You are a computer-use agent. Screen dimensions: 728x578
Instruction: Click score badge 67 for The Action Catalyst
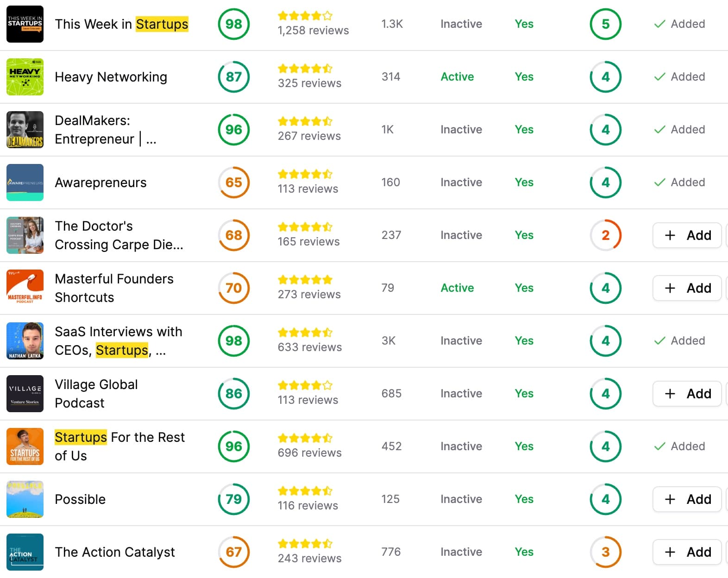coord(234,552)
